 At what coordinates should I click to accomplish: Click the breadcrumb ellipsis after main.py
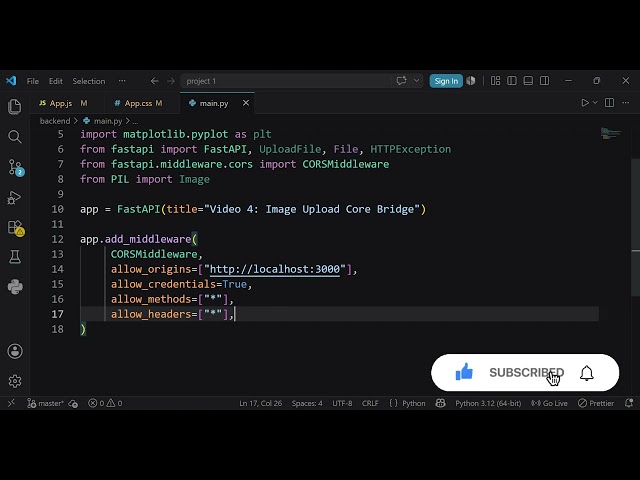coord(135,122)
